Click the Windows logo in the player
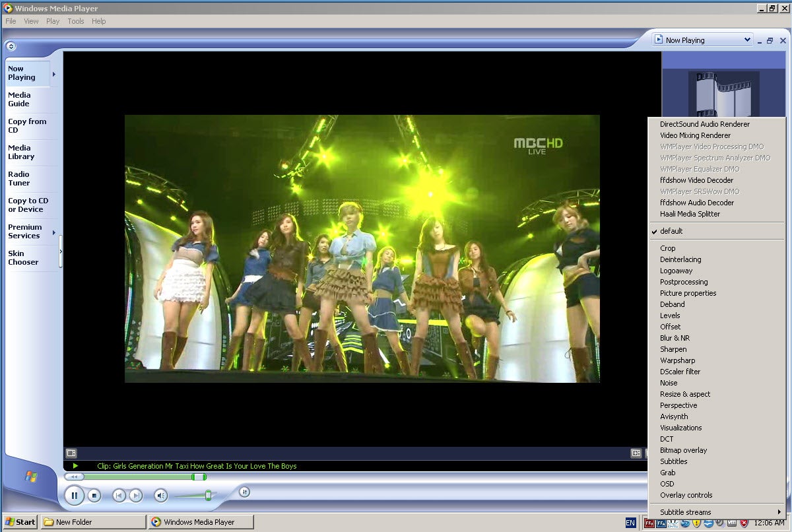The image size is (792, 532). pyautogui.click(x=31, y=476)
